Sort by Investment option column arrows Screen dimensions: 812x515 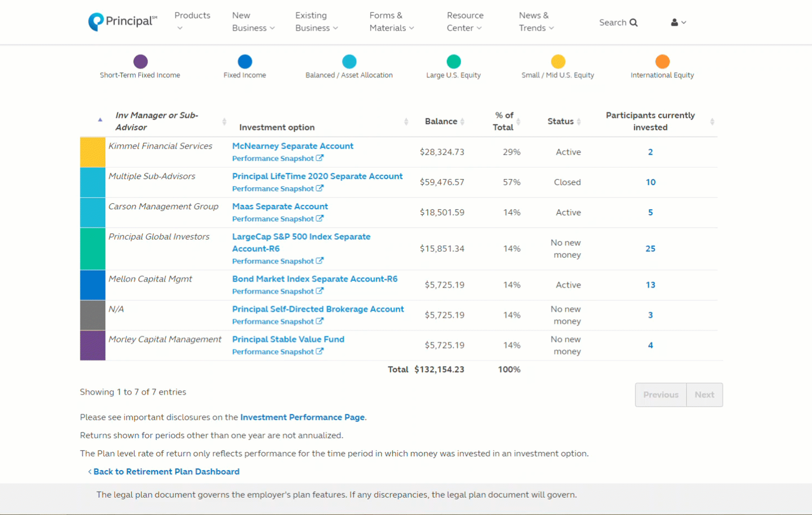pos(406,122)
